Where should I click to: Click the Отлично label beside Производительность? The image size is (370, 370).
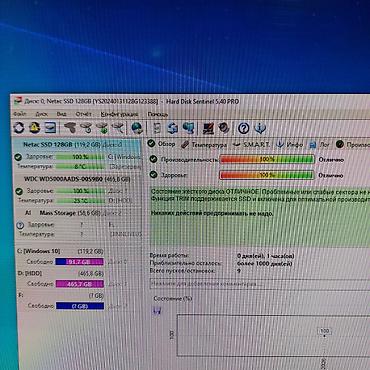click(331, 160)
